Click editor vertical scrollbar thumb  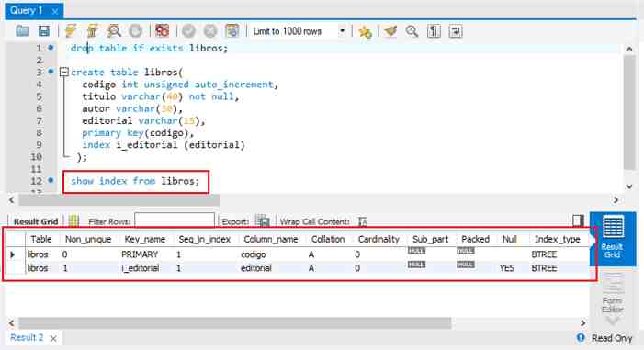[x=629, y=112]
